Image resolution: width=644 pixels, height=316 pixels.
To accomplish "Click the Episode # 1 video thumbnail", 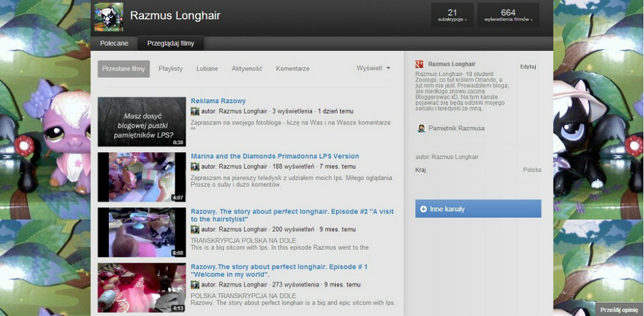I will pos(142,288).
